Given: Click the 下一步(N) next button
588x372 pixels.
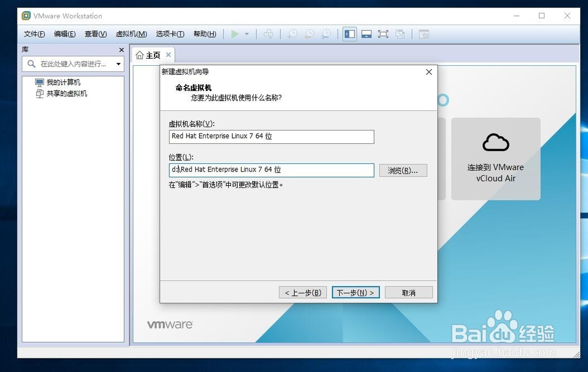Looking at the screenshot, I should click(x=356, y=293).
